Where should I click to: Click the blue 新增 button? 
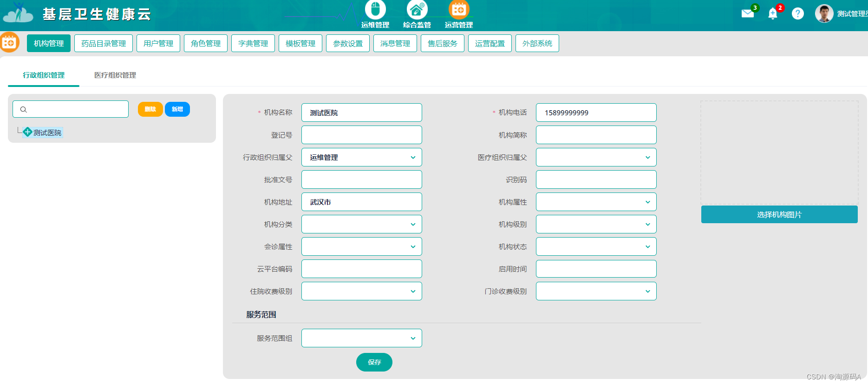click(177, 109)
